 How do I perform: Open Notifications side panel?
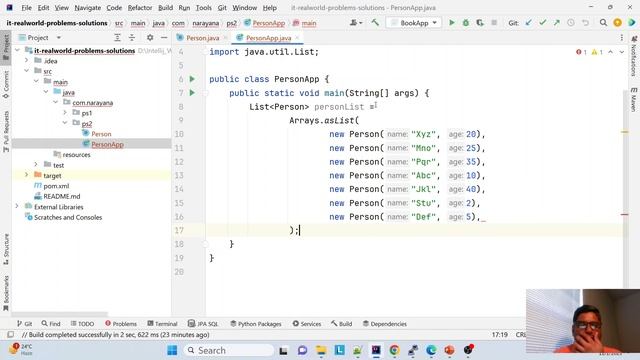point(634,56)
